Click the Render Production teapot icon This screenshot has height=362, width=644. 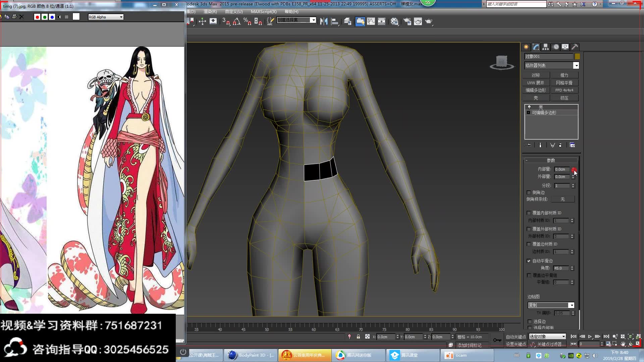(429, 21)
